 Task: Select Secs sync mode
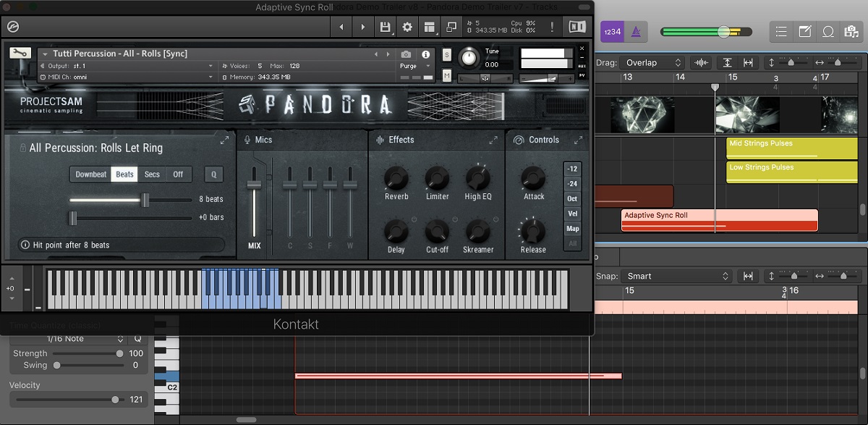click(152, 174)
